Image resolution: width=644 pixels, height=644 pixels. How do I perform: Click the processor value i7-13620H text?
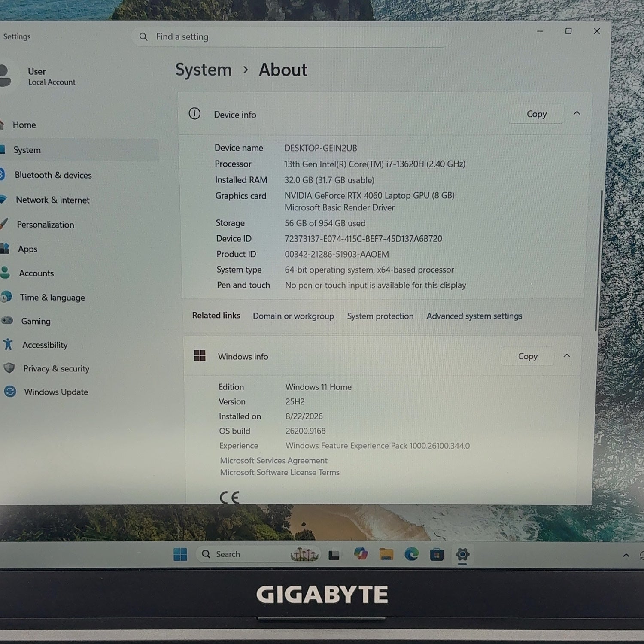[374, 164]
